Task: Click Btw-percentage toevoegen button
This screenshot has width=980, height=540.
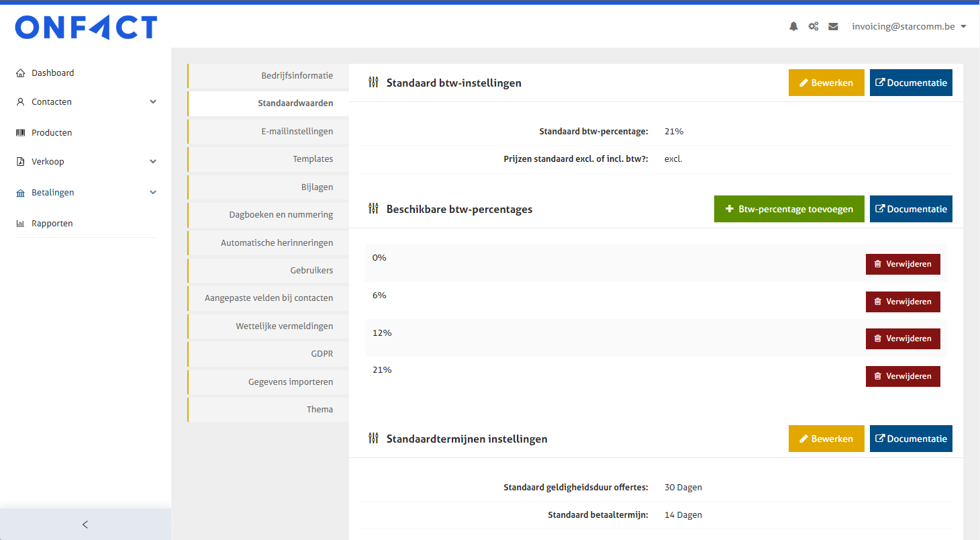Action: point(789,209)
